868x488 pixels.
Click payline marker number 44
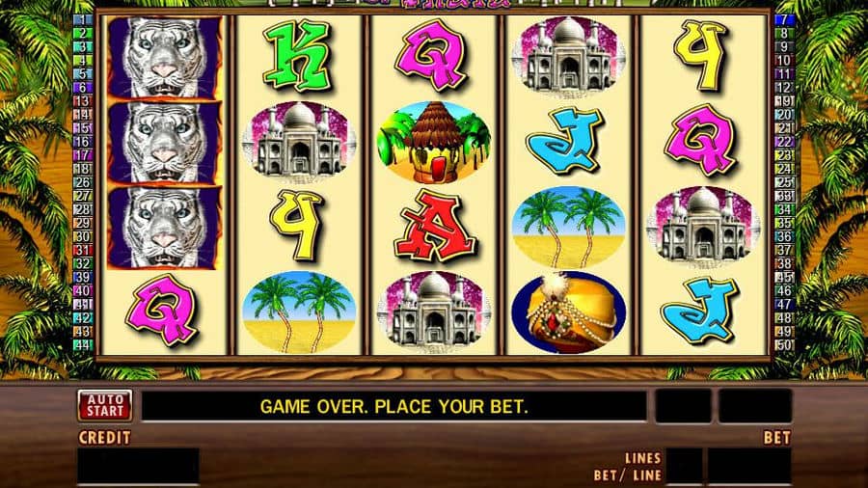84,344
